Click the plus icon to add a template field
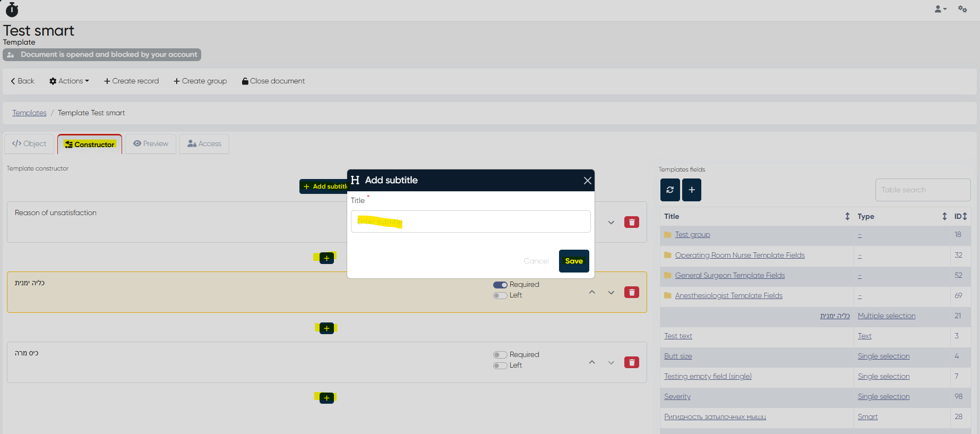Image resolution: width=980 pixels, height=434 pixels. tap(692, 190)
